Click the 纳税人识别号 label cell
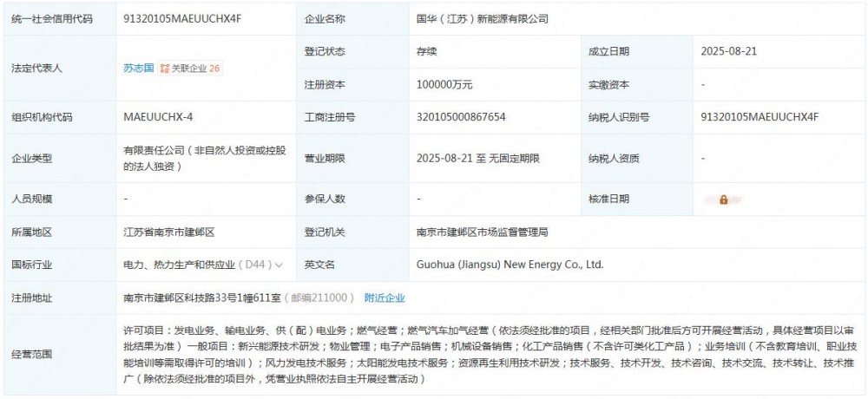 [636, 117]
